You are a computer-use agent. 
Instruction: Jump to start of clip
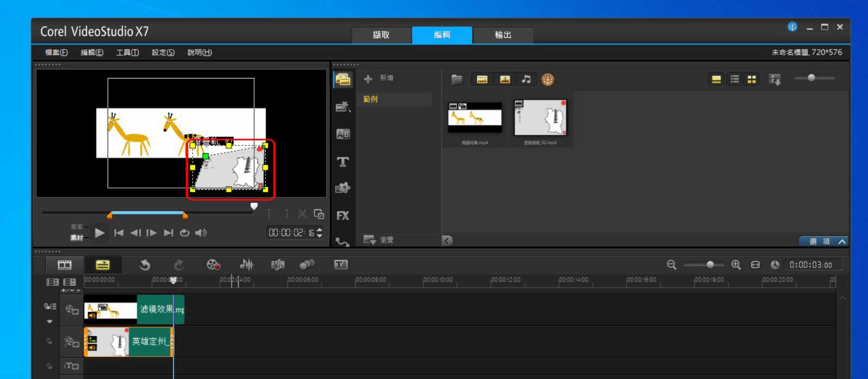[x=119, y=233]
